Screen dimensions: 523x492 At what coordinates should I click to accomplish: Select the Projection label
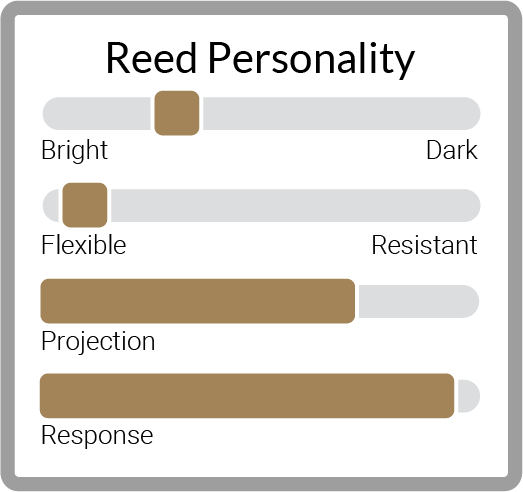[98, 342]
